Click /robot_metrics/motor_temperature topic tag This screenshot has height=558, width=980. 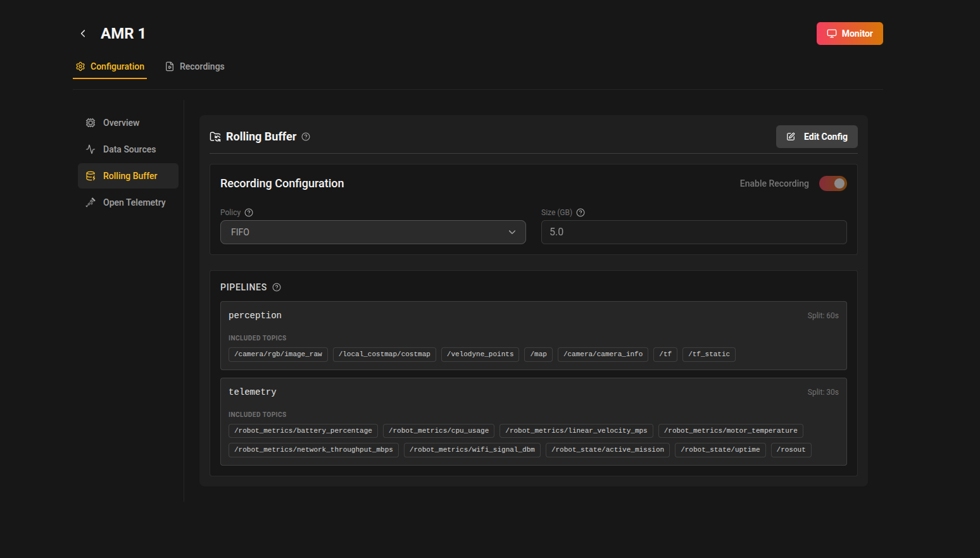(731, 431)
